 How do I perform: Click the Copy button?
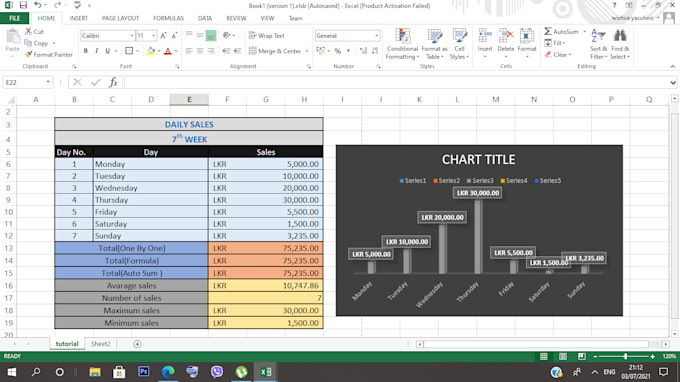click(36, 43)
